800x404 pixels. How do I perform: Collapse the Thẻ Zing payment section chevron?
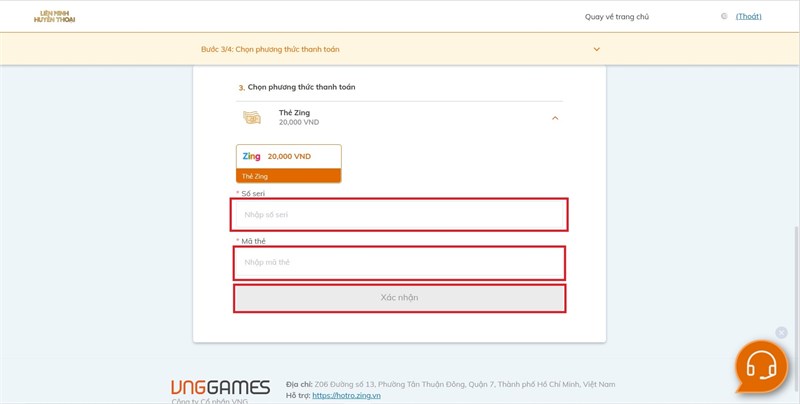pyautogui.click(x=555, y=118)
